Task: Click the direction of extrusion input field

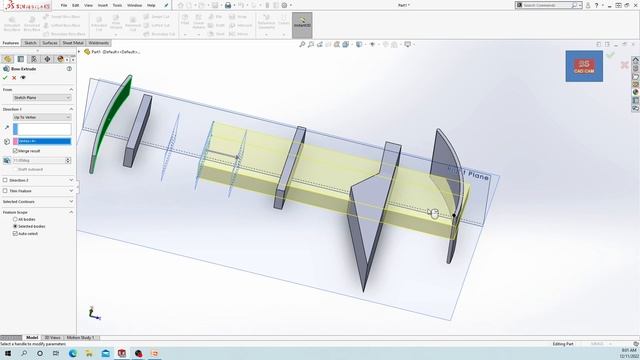Action: tap(42, 129)
